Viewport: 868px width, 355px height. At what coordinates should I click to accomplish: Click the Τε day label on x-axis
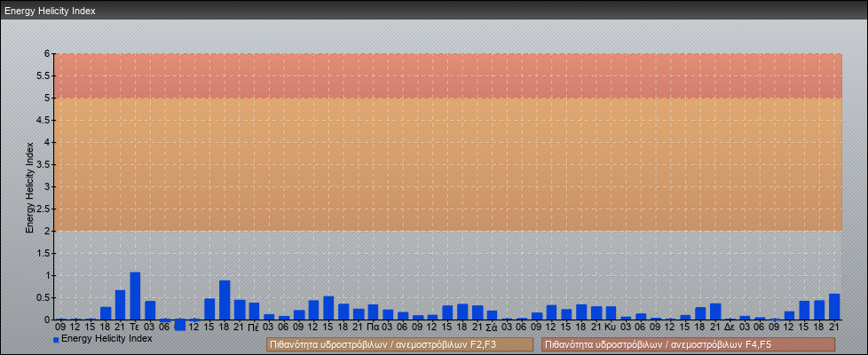coord(135,327)
